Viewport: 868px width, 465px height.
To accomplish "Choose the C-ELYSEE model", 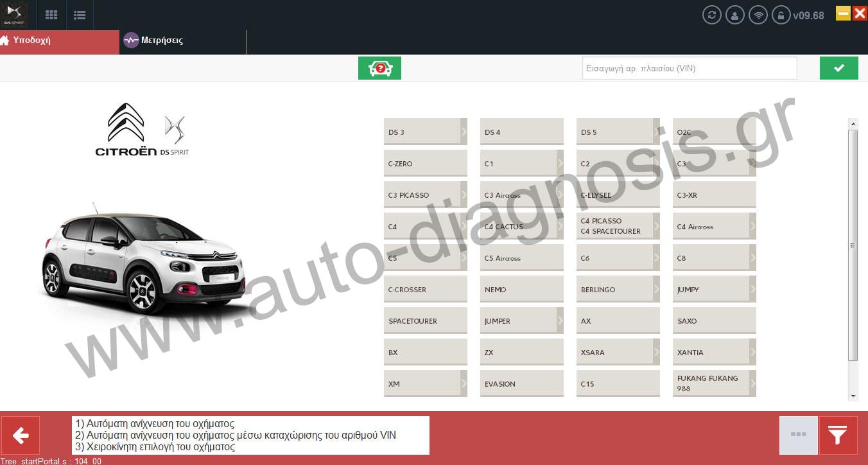I will coord(618,195).
